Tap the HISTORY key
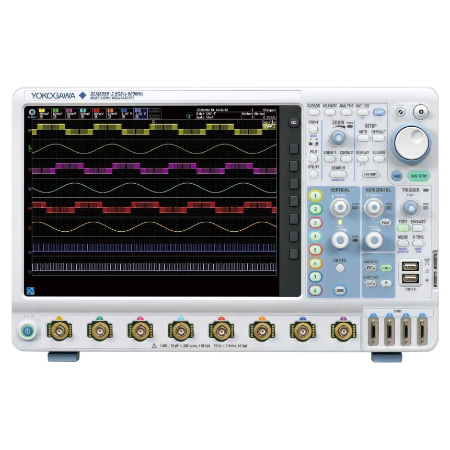 click(370, 174)
